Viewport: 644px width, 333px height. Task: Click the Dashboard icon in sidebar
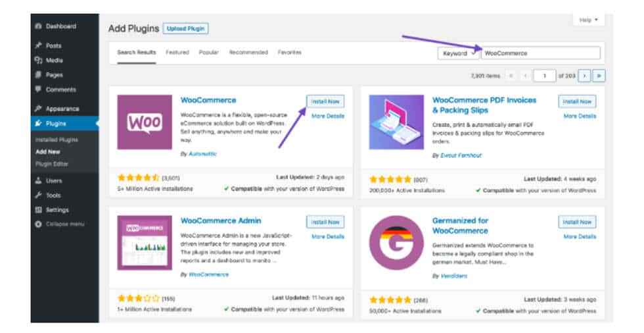pyautogui.click(x=38, y=26)
